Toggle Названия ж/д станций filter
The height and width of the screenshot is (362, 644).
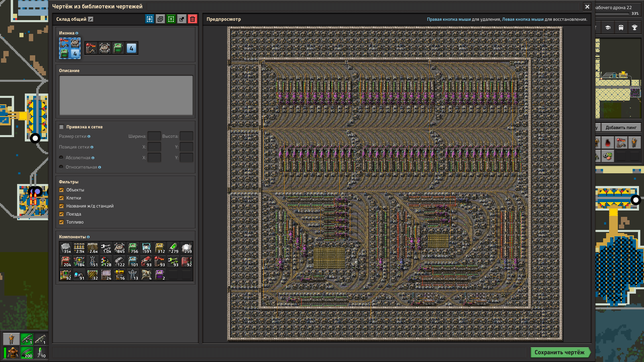[61, 206]
